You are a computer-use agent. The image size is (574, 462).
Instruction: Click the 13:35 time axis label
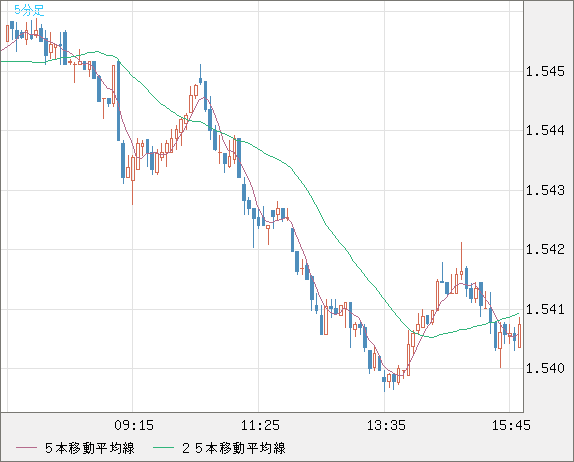tap(386, 425)
